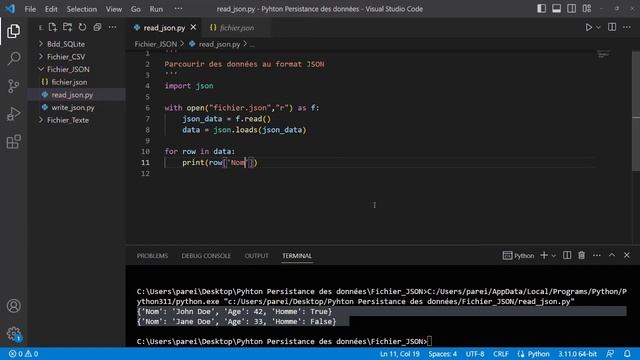Open the Edit menu
The image size is (640, 360).
51,9
